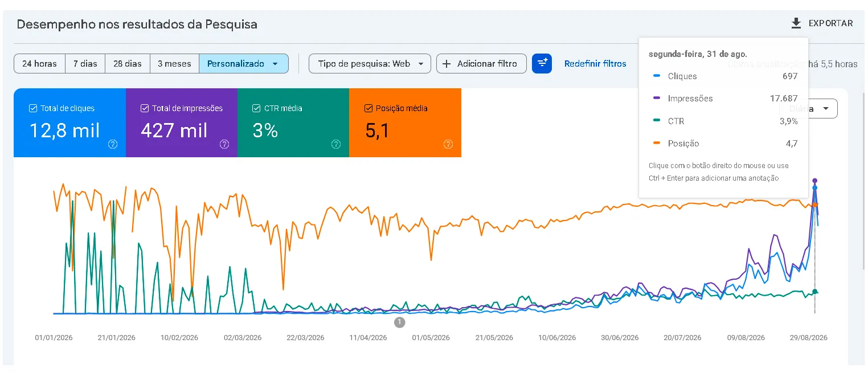Click the 427 mil impressions value
868x376 pixels.
pyautogui.click(x=174, y=131)
